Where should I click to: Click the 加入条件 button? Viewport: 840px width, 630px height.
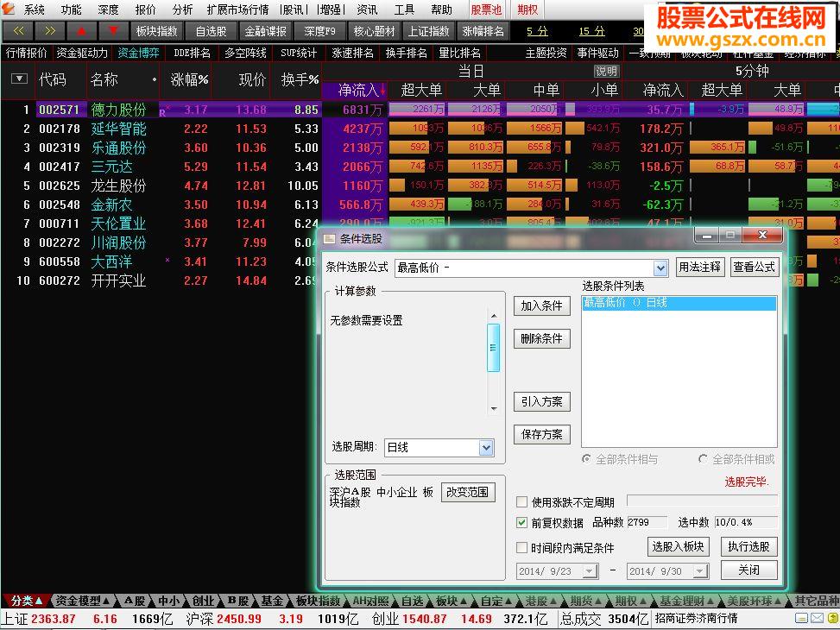541,306
